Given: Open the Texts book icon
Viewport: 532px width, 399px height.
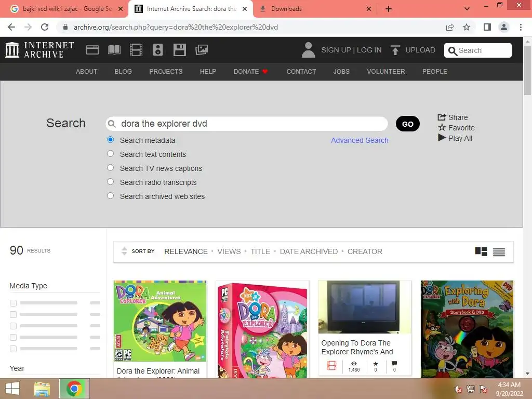Looking at the screenshot, I should [114, 50].
